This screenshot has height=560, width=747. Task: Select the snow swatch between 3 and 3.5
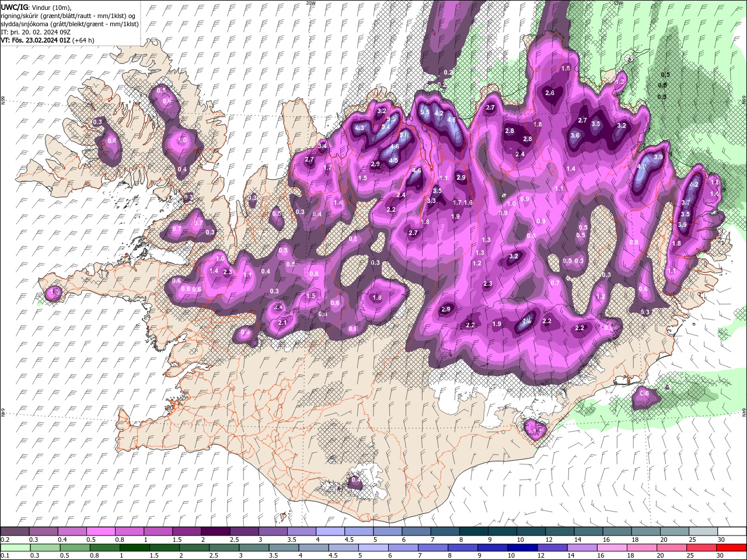272,531
